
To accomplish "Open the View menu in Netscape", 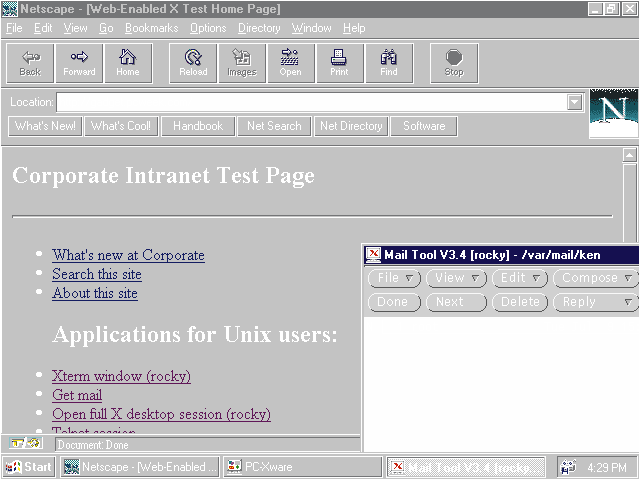I will 75,28.
